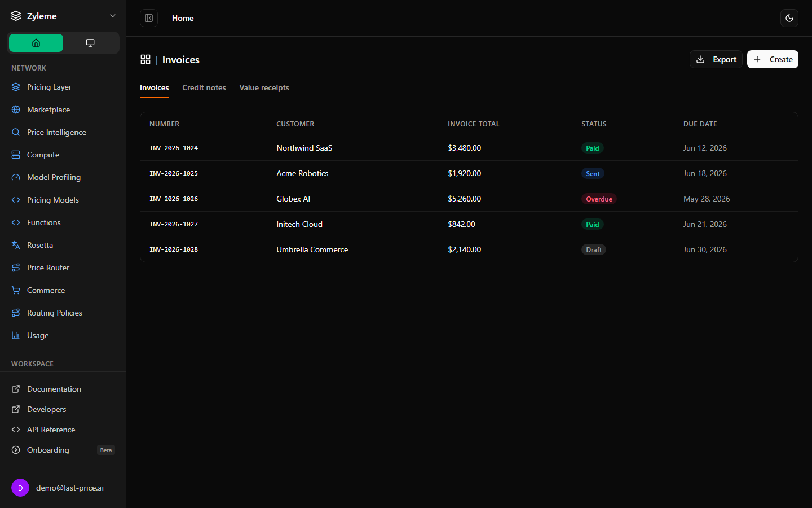Select the Invoices tab
The image size is (812, 508).
(155, 87)
